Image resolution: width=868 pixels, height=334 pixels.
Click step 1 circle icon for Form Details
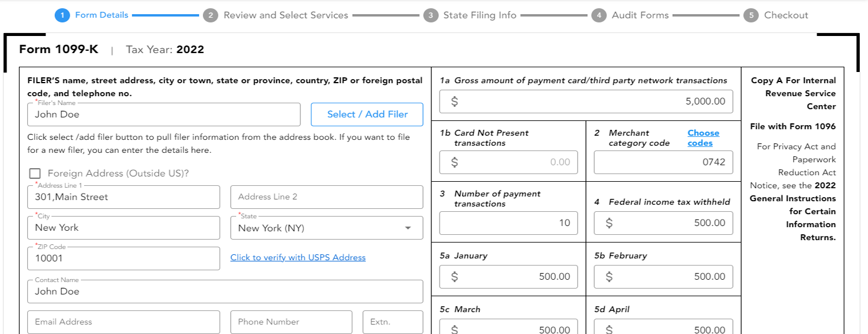point(62,15)
